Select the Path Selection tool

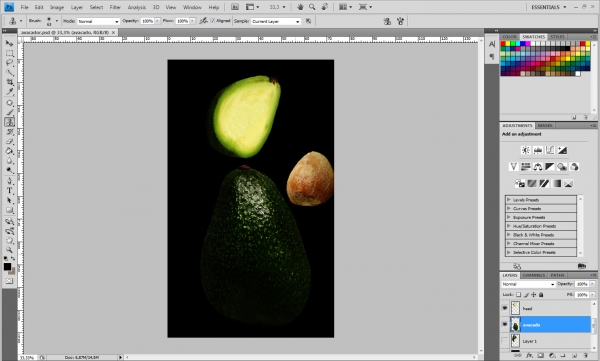click(10, 200)
